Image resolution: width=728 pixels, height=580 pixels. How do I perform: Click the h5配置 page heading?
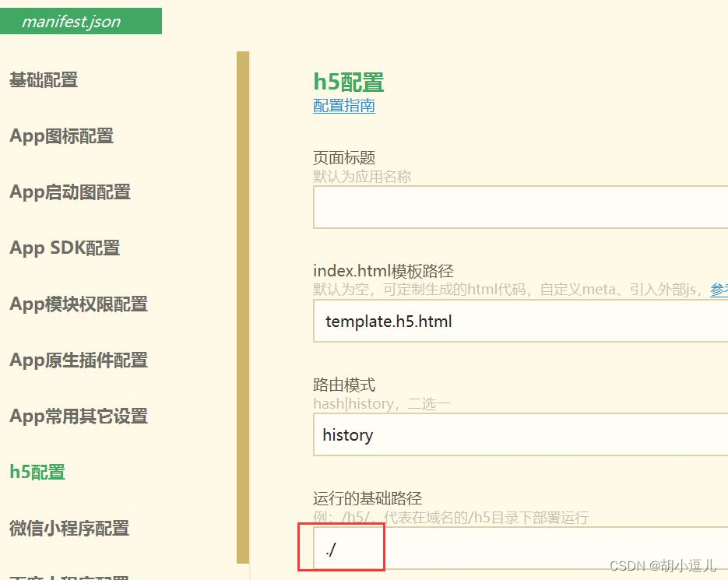click(348, 81)
